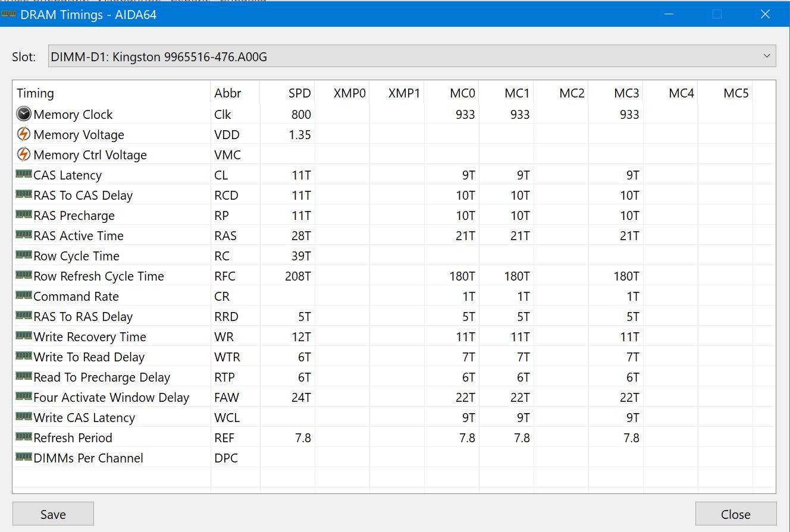
Task: Click the Refresh Period chip icon
Action: [24, 437]
